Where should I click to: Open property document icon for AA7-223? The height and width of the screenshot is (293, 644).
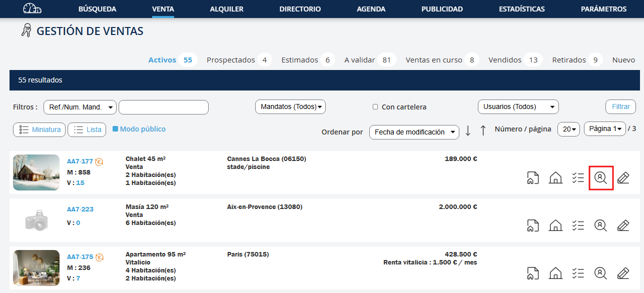click(x=533, y=225)
